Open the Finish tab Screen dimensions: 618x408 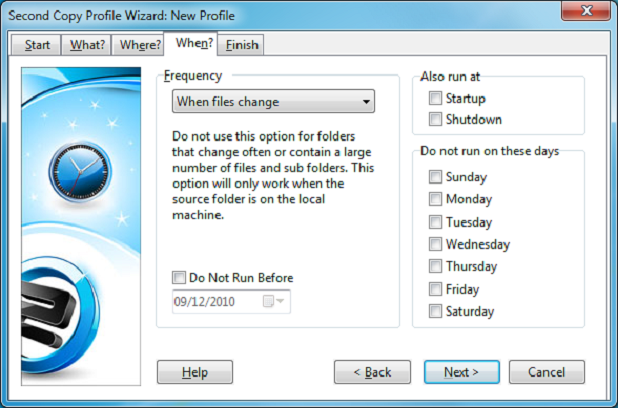tap(241, 45)
